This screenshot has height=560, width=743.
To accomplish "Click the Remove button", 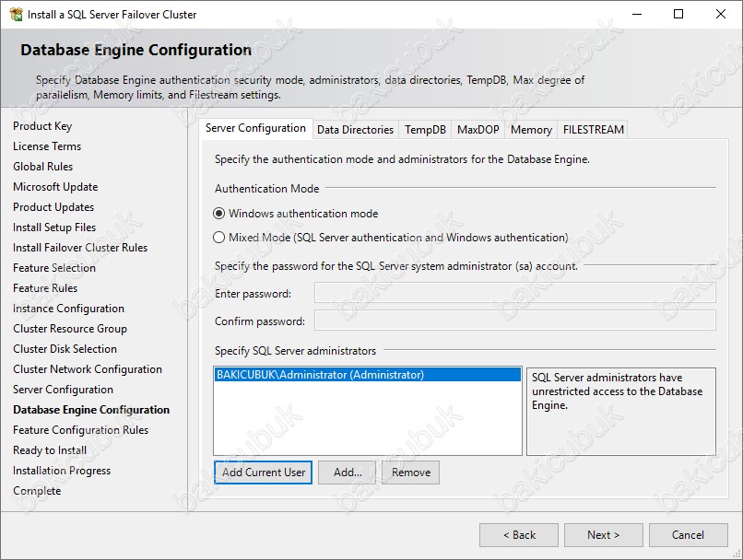I will (x=411, y=472).
